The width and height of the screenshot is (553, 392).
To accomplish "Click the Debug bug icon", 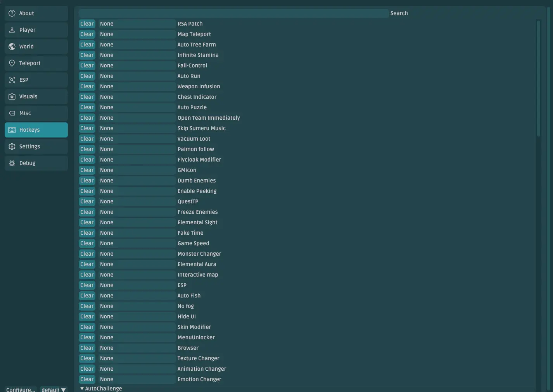I will point(12,163).
